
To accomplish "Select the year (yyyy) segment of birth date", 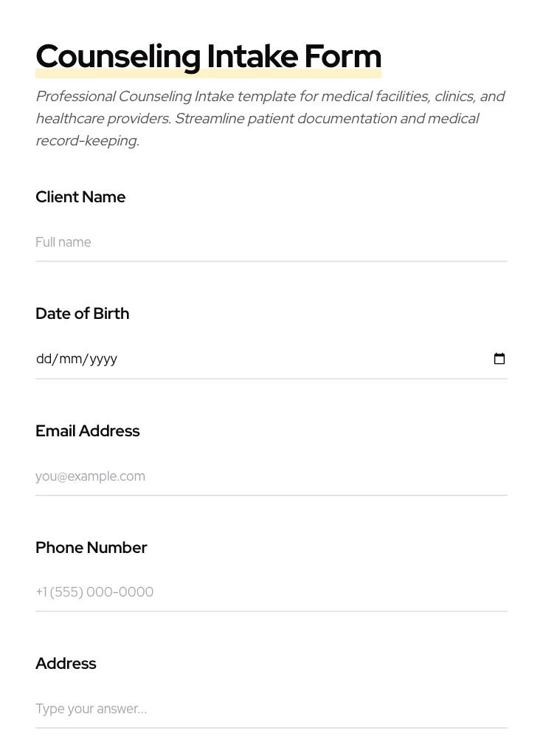I will click(103, 359).
